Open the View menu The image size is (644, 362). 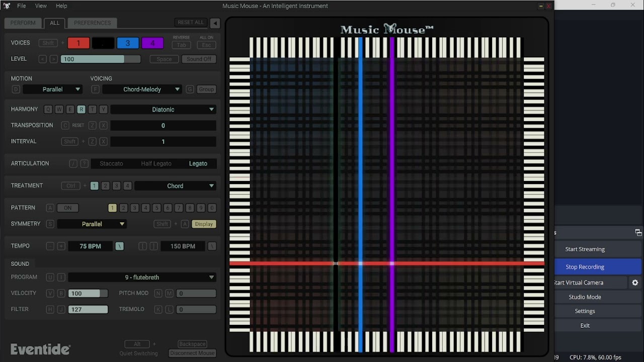(x=41, y=6)
